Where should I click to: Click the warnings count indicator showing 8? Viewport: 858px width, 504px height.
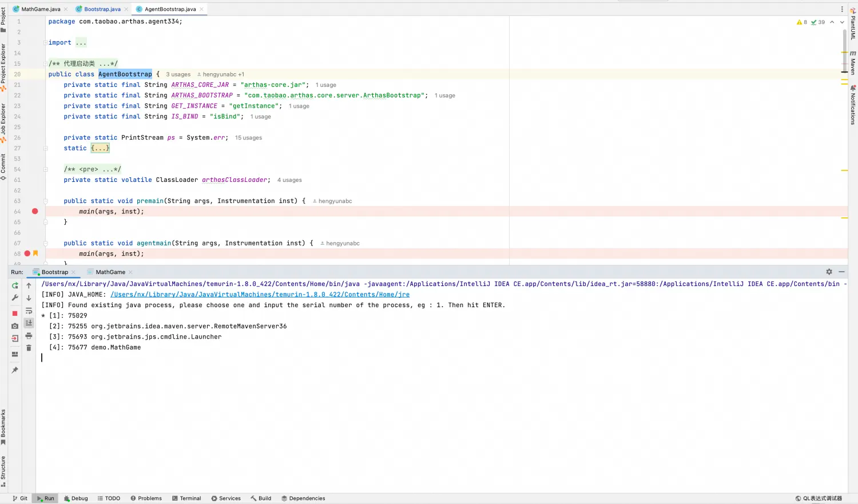[x=802, y=22]
